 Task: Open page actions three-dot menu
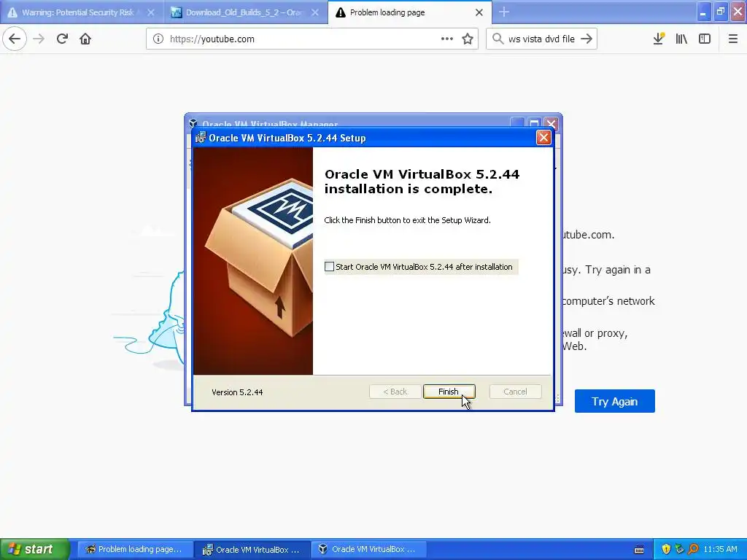[447, 39]
